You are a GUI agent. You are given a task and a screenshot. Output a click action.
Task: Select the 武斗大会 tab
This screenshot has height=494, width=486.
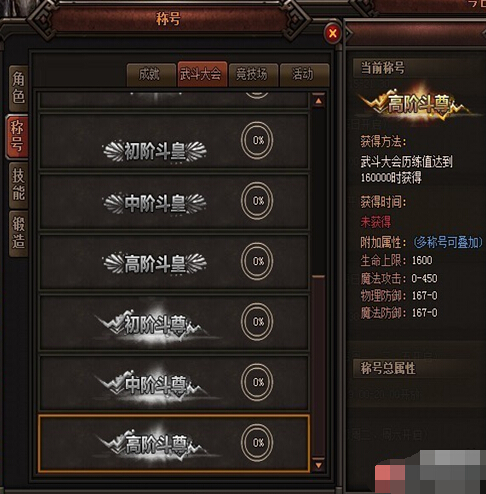click(202, 74)
